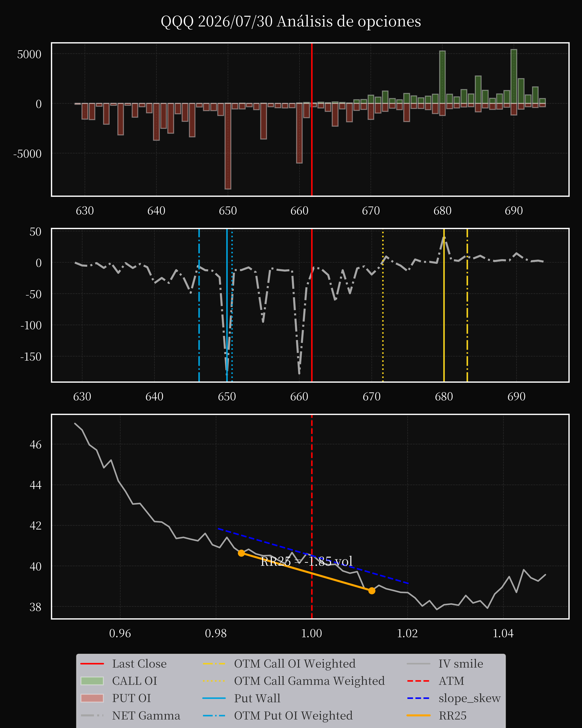The image size is (582, 728).
Task: Click the tall green call bar at strike 680
Action: click(442, 77)
